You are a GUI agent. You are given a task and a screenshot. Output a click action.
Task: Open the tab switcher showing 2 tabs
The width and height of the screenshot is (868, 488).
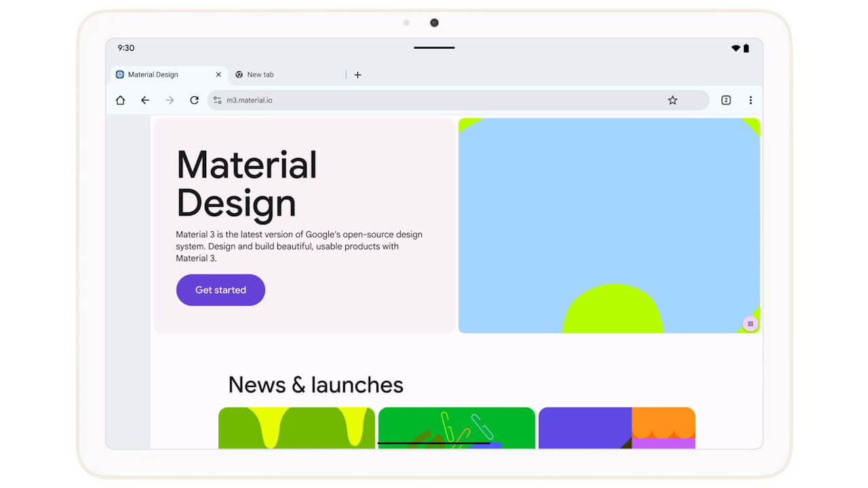tap(726, 100)
